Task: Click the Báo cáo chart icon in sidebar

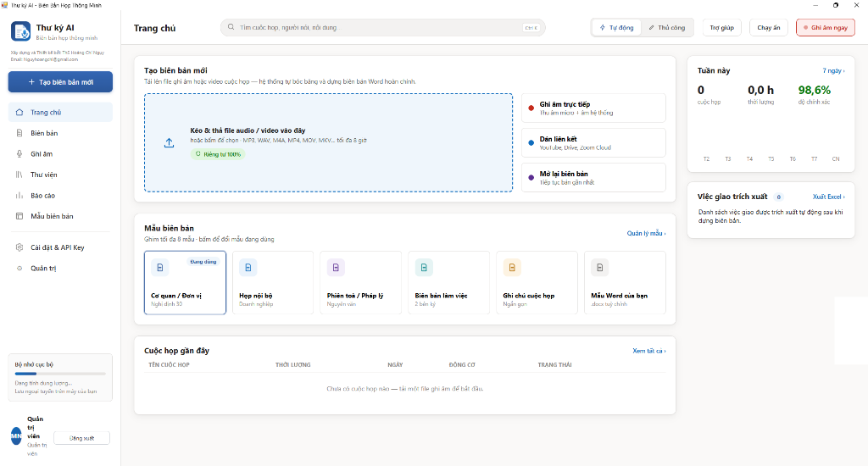Action: 19,196
